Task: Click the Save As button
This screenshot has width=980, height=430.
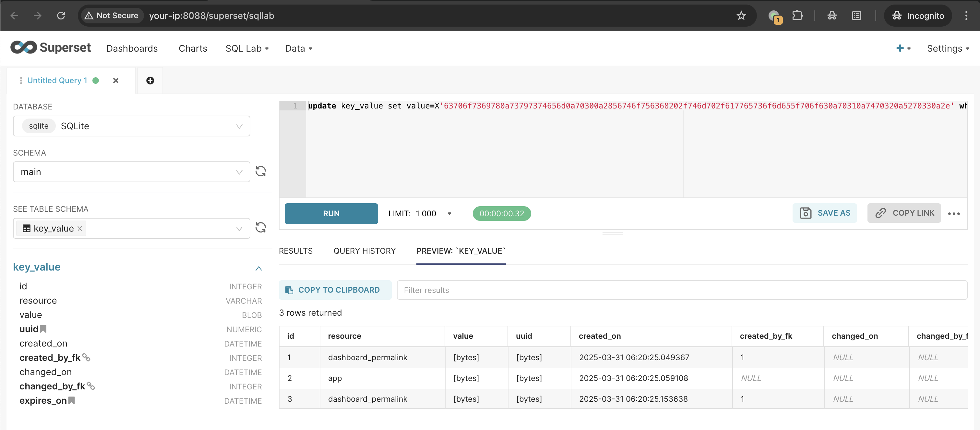Action: 824,213
